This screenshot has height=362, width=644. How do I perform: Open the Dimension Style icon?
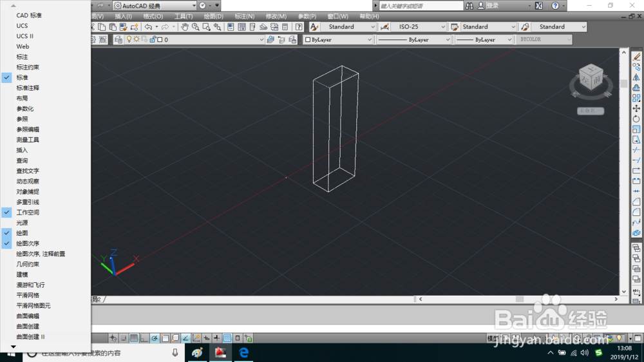tap(384, 27)
